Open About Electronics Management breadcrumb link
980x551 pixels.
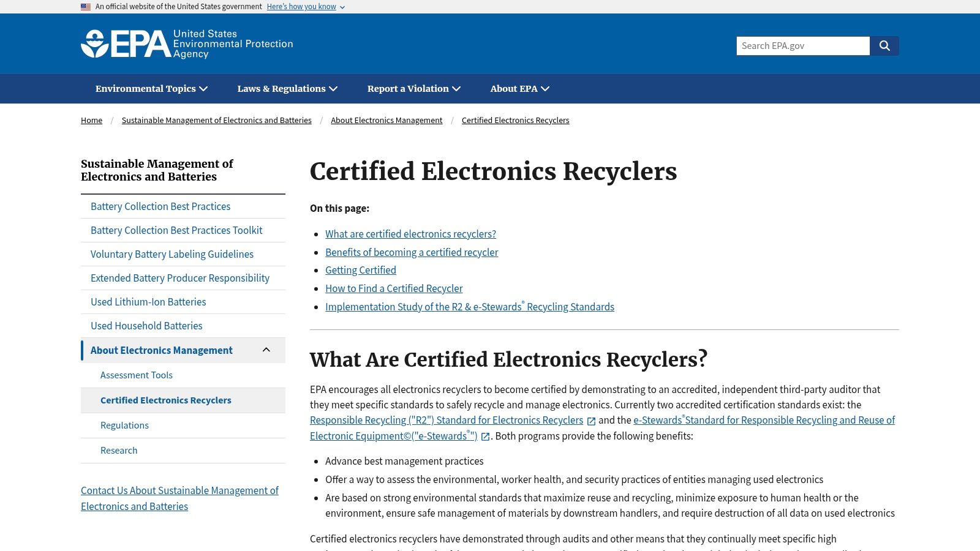[386, 121]
